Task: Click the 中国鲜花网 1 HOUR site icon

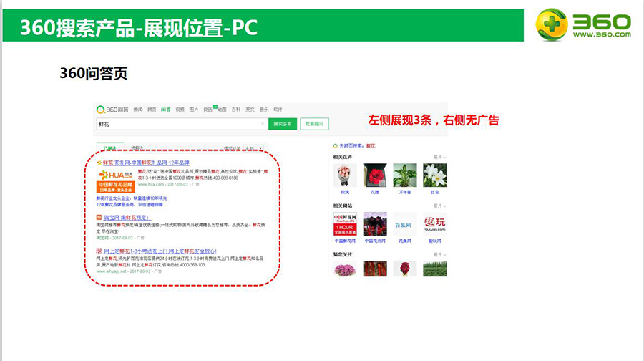Action: click(346, 224)
